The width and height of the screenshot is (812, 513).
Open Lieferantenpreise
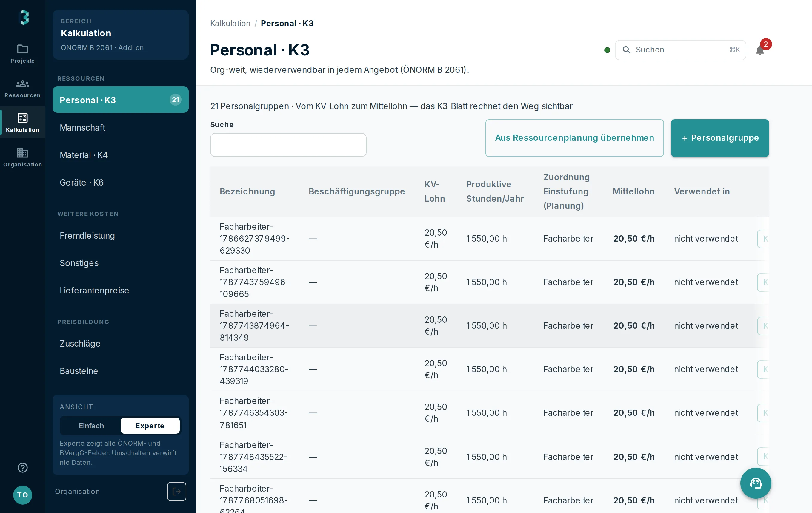[x=120, y=290]
